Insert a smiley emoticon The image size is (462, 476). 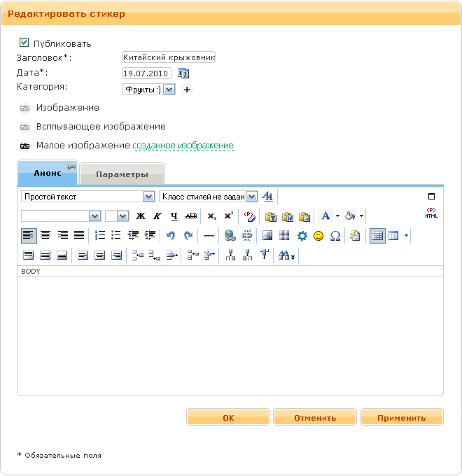tap(318, 236)
